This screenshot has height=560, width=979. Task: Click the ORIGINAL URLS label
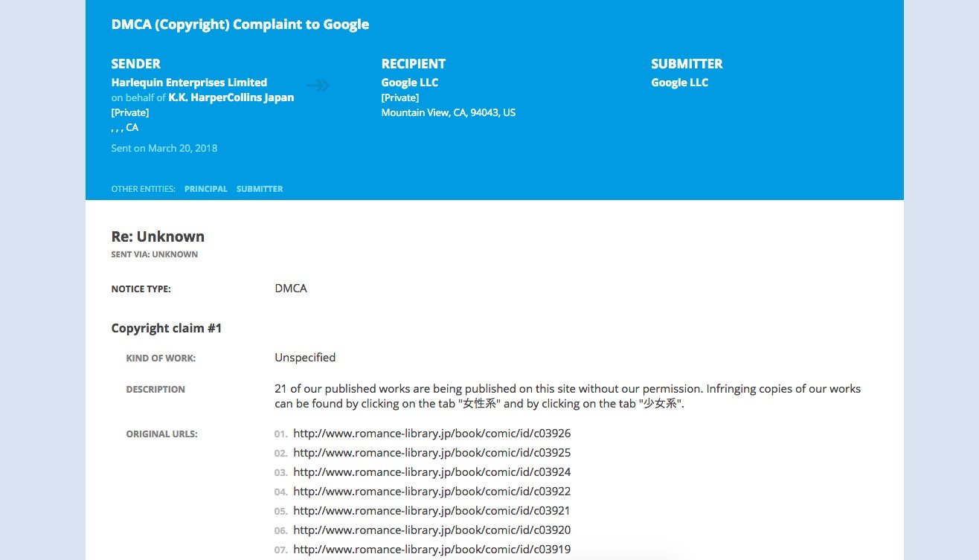[x=162, y=434]
